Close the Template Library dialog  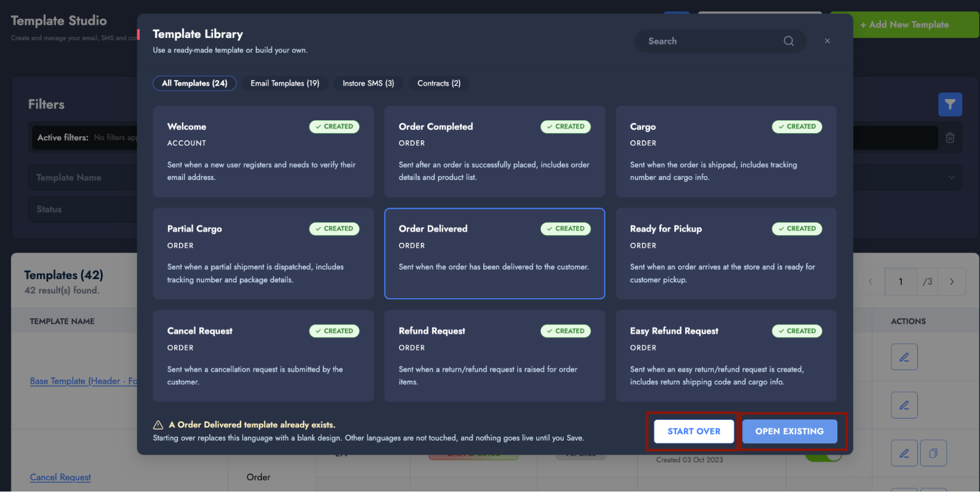point(827,41)
